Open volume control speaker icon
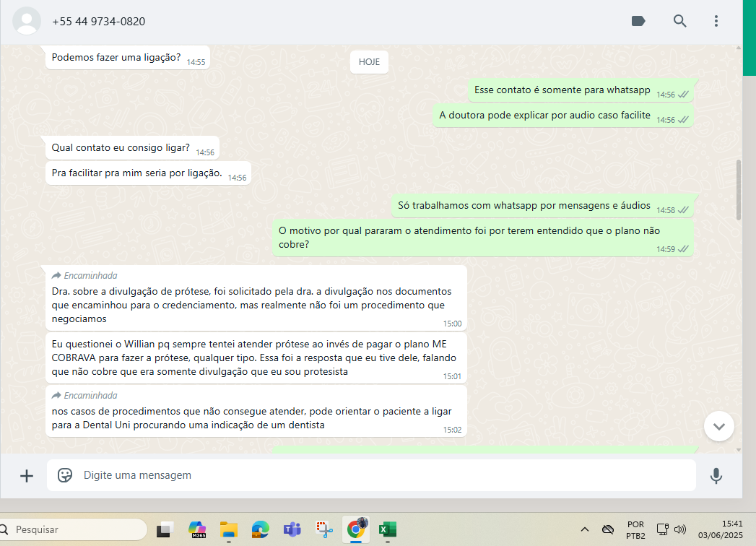This screenshot has height=546, width=756. [x=680, y=529]
